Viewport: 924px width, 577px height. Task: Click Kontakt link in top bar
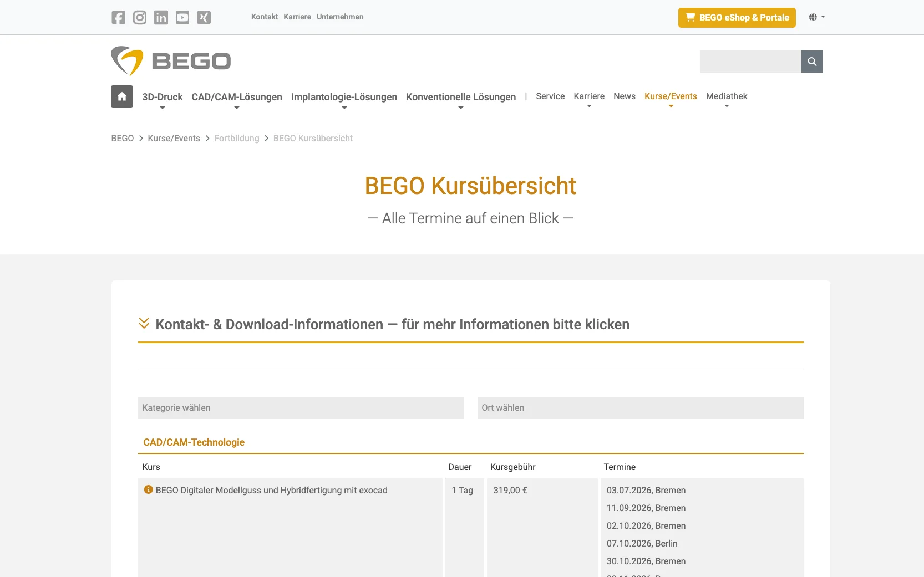click(265, 17)
